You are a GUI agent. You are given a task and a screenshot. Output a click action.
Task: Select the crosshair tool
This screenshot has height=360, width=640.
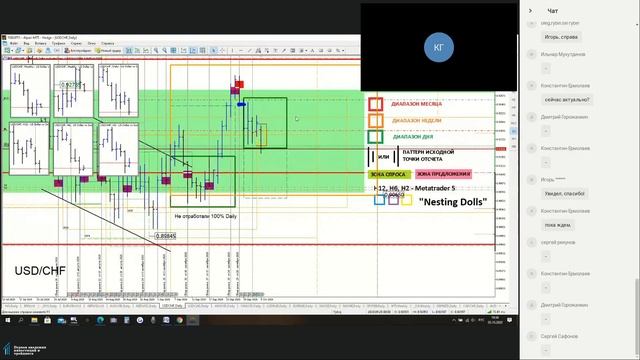(x=222, y=51)
